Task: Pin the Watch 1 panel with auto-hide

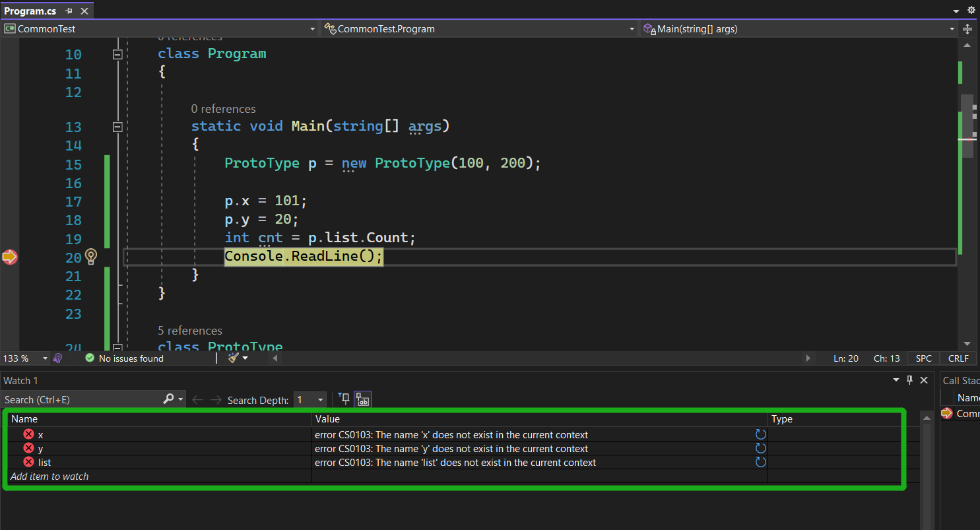Action: point(910,380)
